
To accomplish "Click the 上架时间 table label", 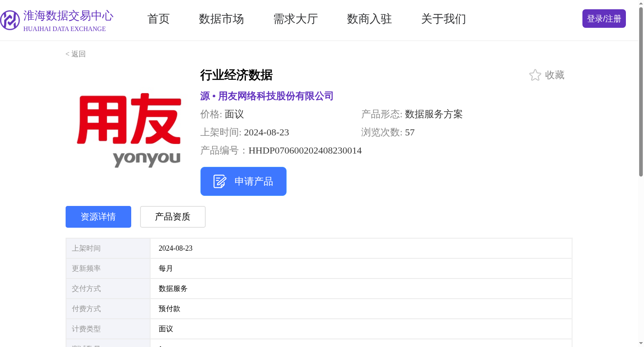I will 86,248.
